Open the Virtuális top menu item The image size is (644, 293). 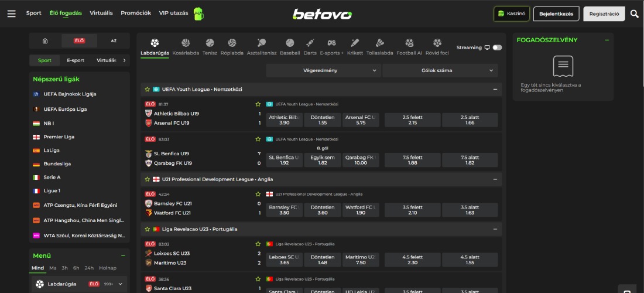(x=101, y=13)
